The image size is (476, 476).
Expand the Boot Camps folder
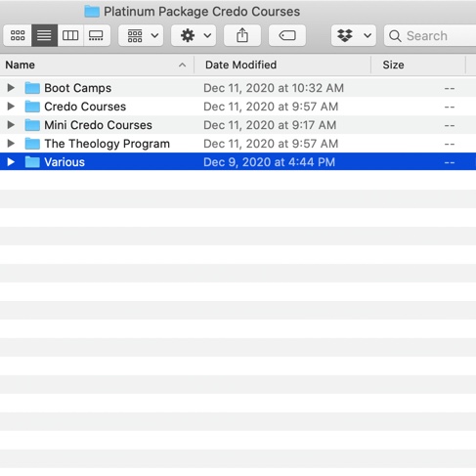11,88
